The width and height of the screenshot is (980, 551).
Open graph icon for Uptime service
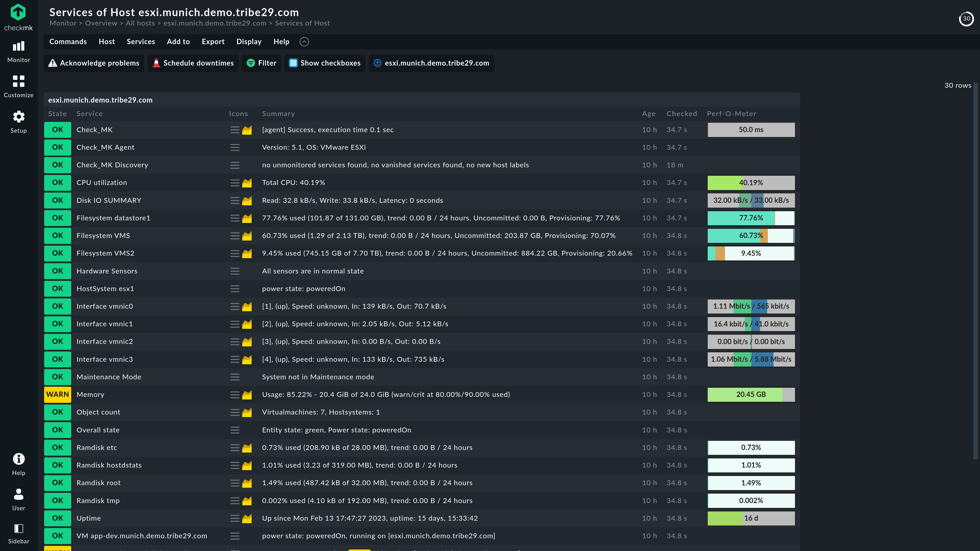[x=247, y=518]
